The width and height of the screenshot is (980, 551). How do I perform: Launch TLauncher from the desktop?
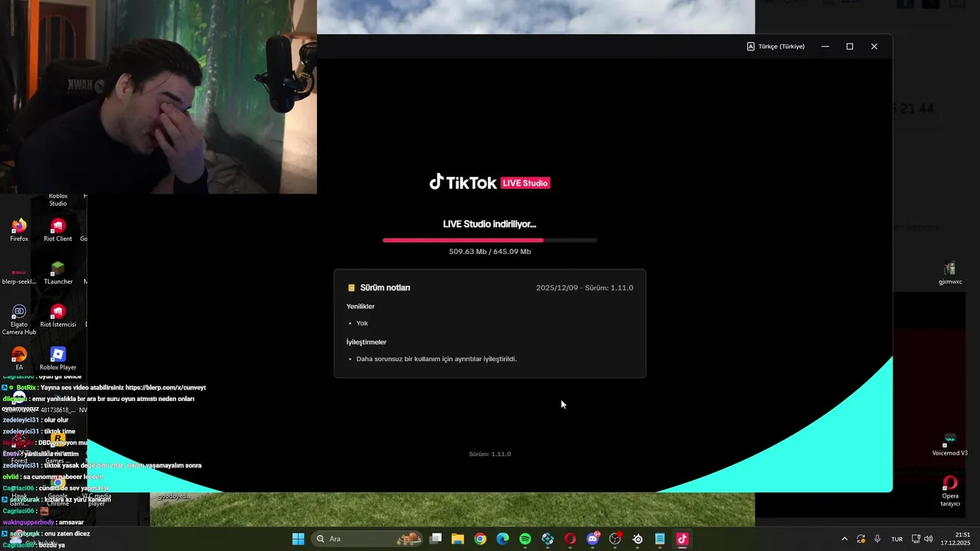[57, 272]
